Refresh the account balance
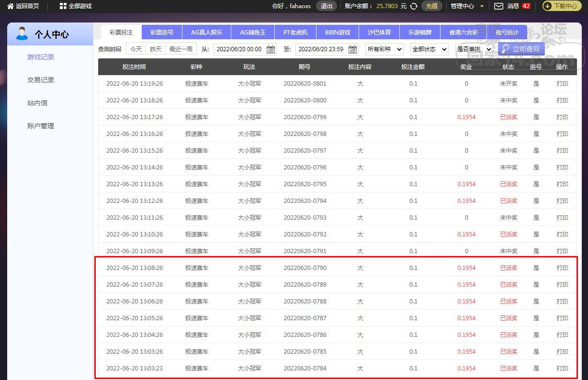This screenshot has height=380, width=588. [x=414, y=6]
